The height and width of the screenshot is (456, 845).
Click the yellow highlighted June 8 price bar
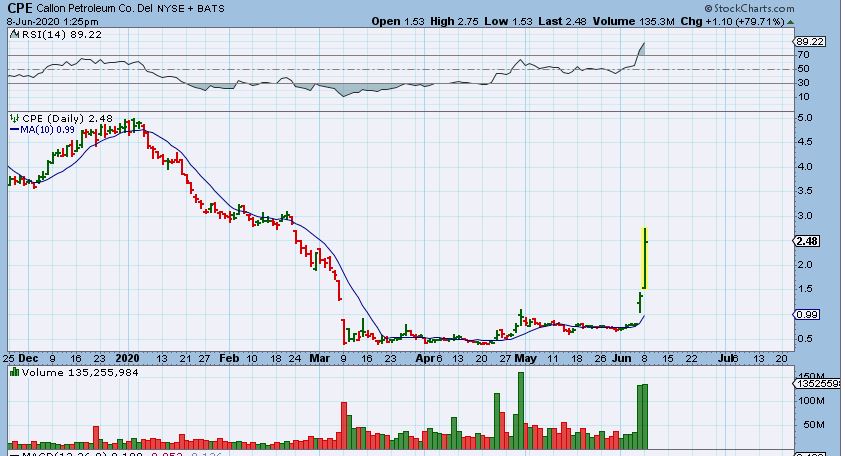(644, 258)
